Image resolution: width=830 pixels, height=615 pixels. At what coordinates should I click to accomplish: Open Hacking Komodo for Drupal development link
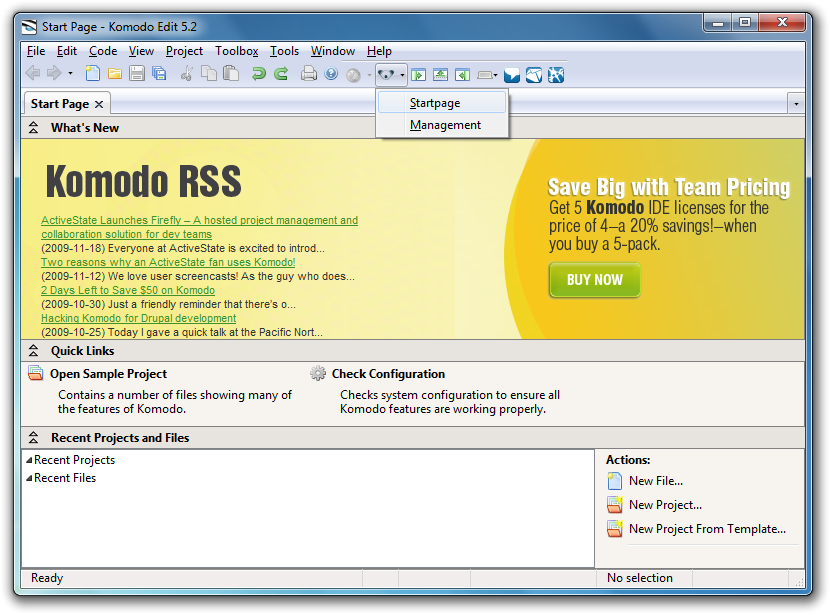139,318
